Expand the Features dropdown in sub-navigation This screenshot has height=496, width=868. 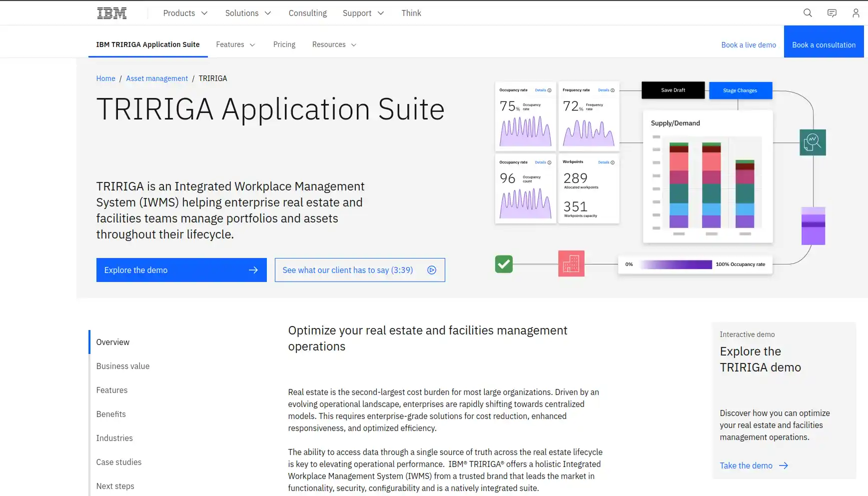(236, 44)
